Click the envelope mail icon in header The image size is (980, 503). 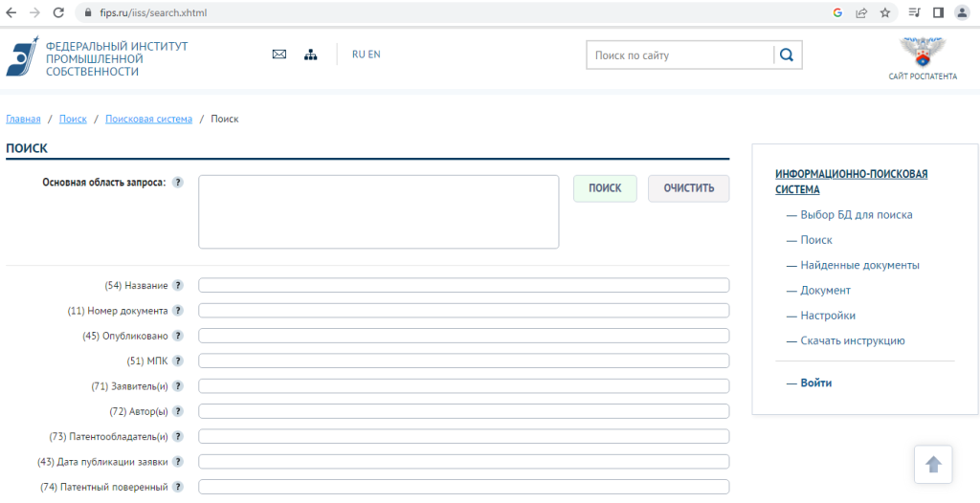pos(279,55)
